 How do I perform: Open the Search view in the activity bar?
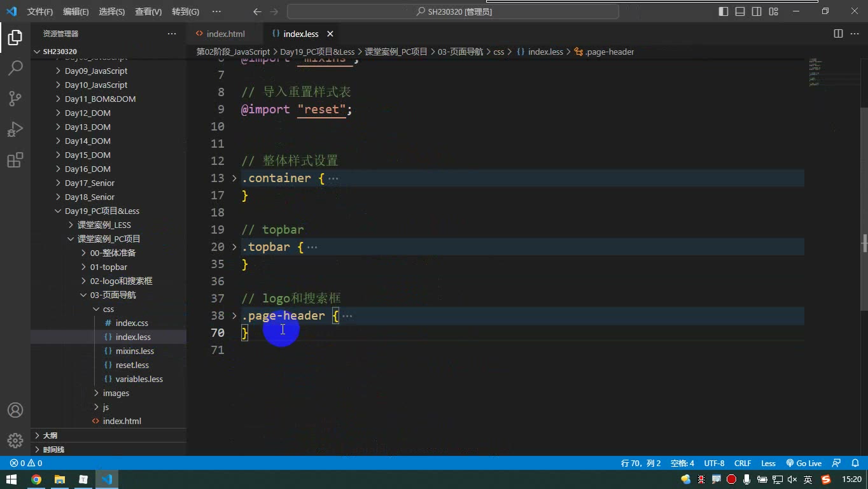coord(15,67)
